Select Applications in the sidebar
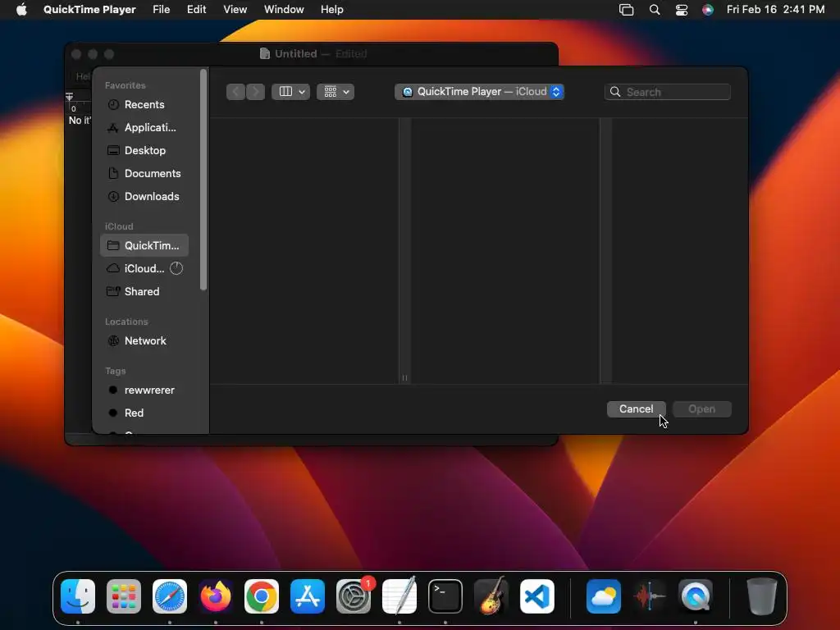Screen dimensions: 840x630 pyautogui.click(x=144, y=127)
